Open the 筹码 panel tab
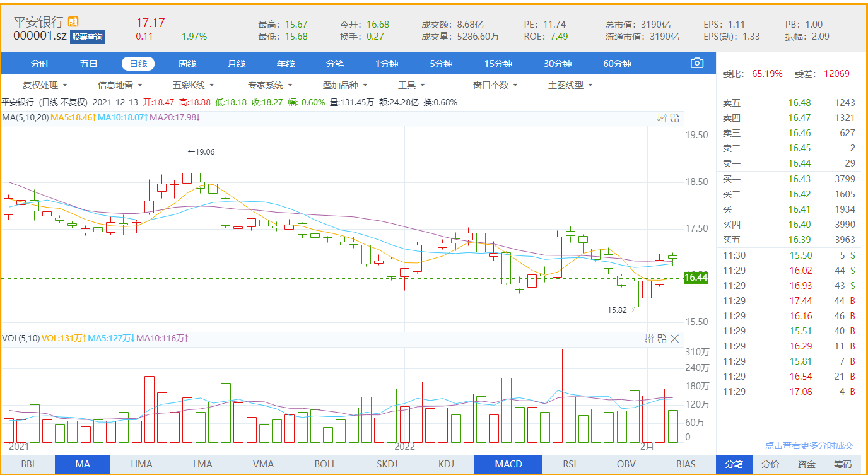868x475 pixels. [x=843, y=464]
